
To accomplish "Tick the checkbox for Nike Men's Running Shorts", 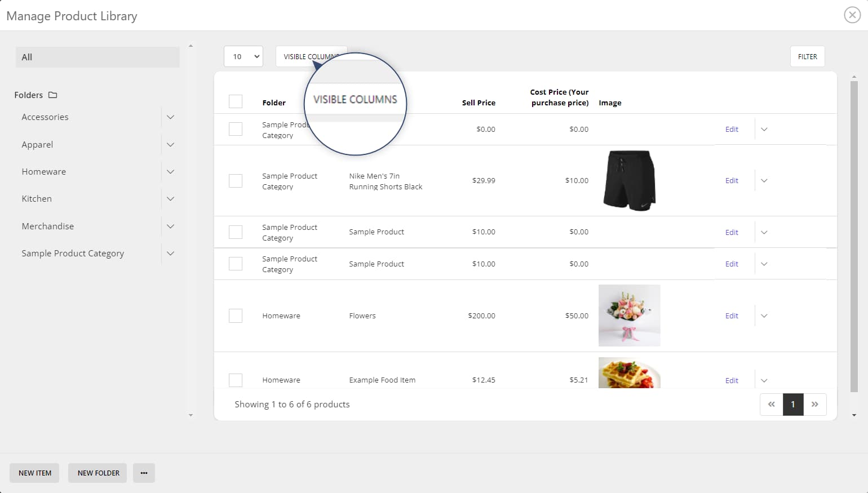I will pyautogui.click(x=236, y=180).
